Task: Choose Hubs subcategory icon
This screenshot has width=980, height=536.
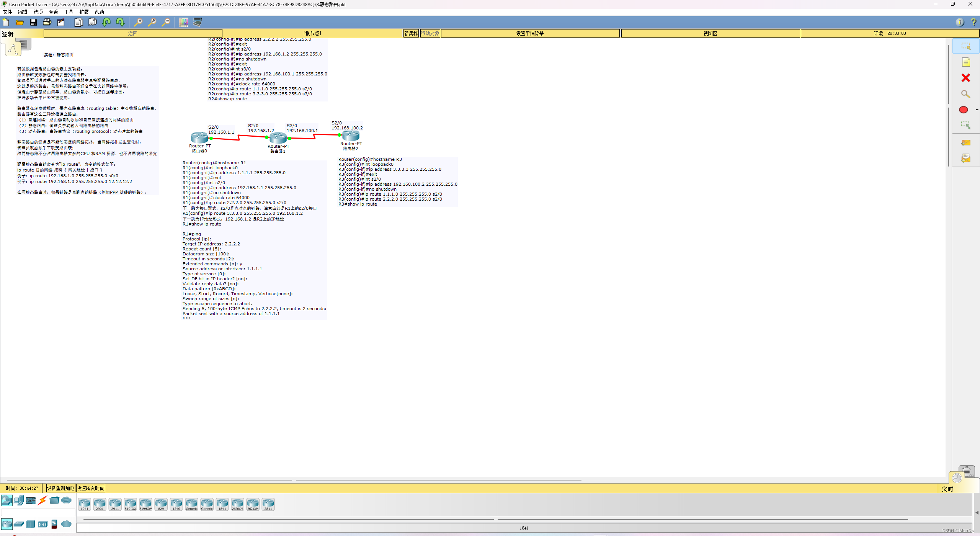Action: (x=31, y=524)
